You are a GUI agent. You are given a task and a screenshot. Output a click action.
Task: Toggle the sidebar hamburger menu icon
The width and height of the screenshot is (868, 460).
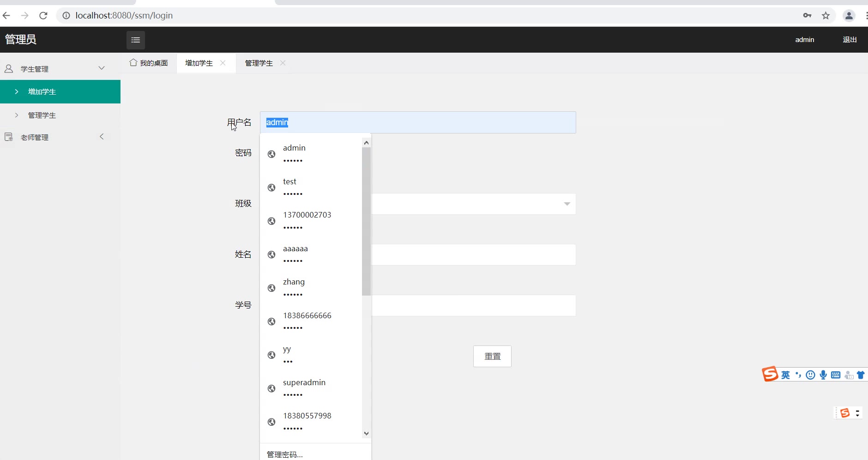[136, 40]
